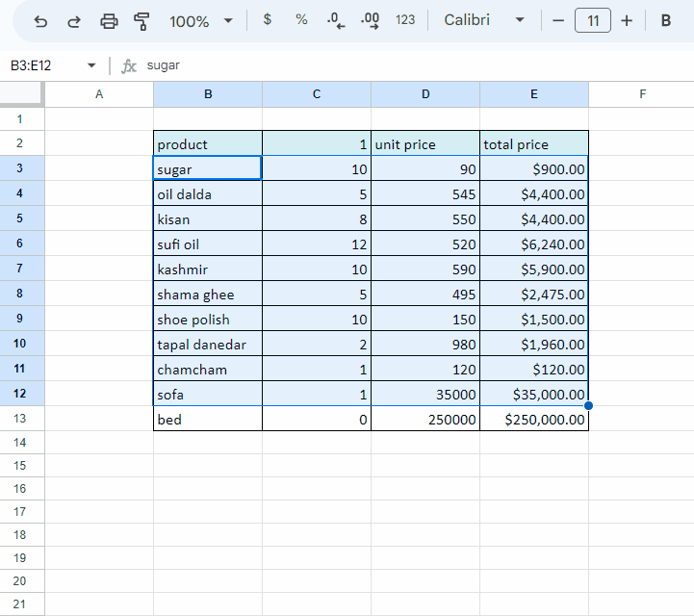This screenshot has width=694, height=616.
Task: Select the 'sofa' cell
Action: 208,394
